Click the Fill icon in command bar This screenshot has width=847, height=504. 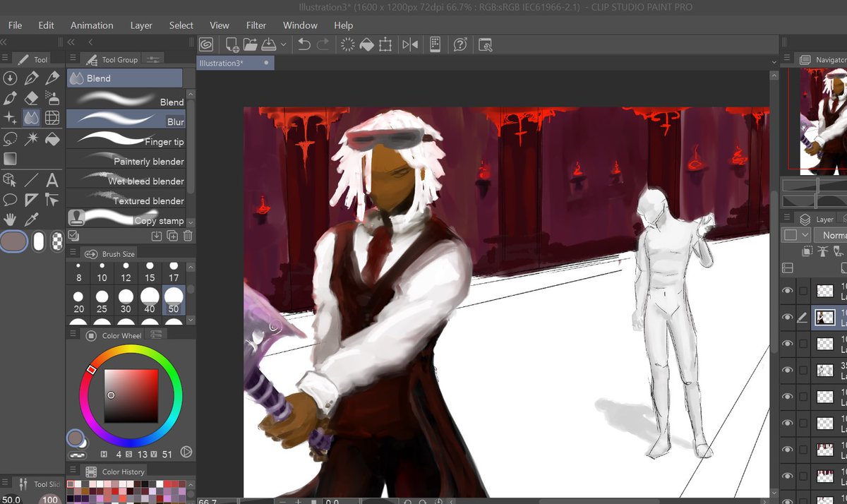[366, 44]
